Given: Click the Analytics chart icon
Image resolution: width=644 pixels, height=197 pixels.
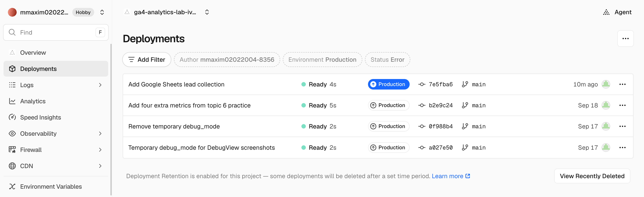Looking at the screenshot, I should (12, 101).
